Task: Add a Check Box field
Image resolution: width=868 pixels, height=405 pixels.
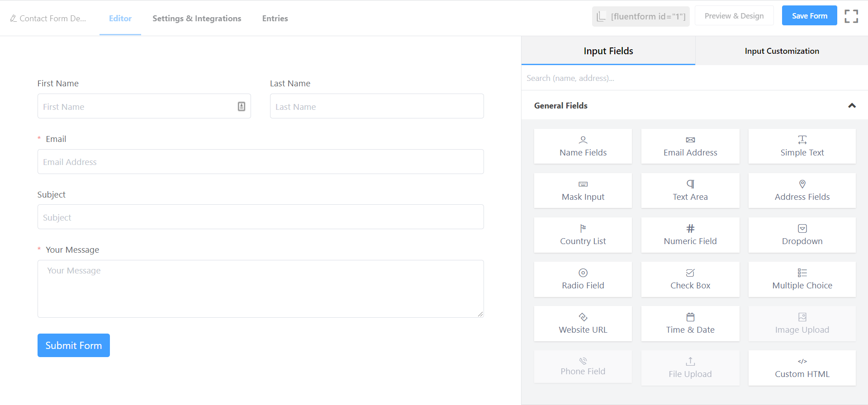Action: tap(690, 279)
